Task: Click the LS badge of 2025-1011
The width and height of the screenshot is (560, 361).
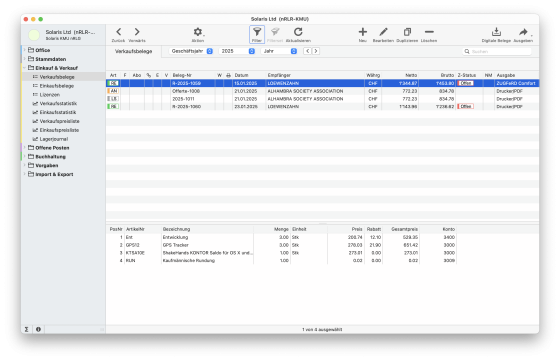Action: pyautogui.click(x=113, y=99)
